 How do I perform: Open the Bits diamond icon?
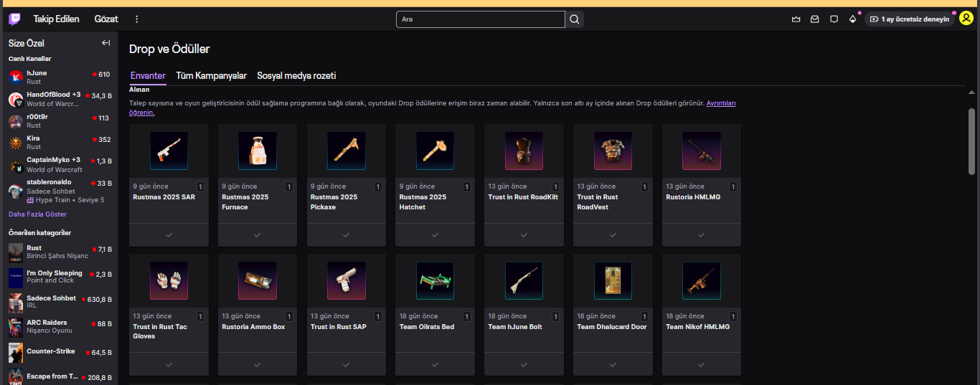(x=852, y=19)
